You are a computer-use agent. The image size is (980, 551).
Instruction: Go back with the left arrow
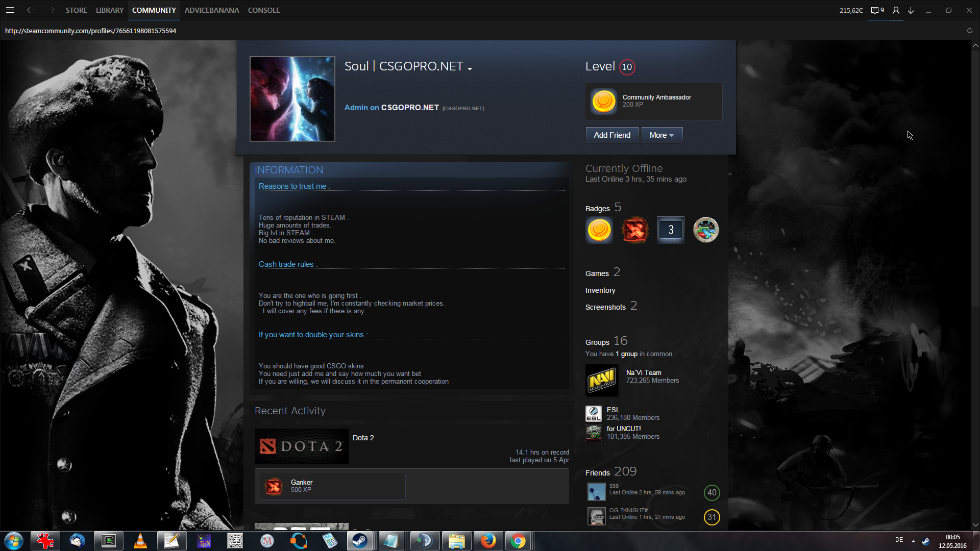31,10
